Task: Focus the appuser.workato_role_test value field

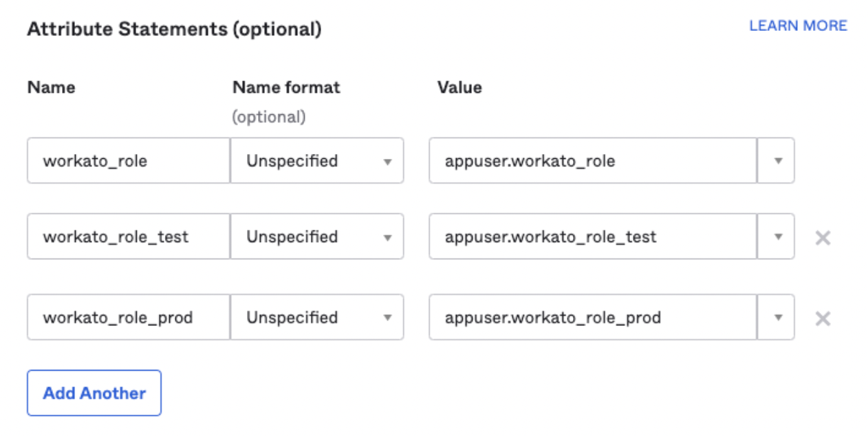Action: pyautogui.click(x=592, y=237)
